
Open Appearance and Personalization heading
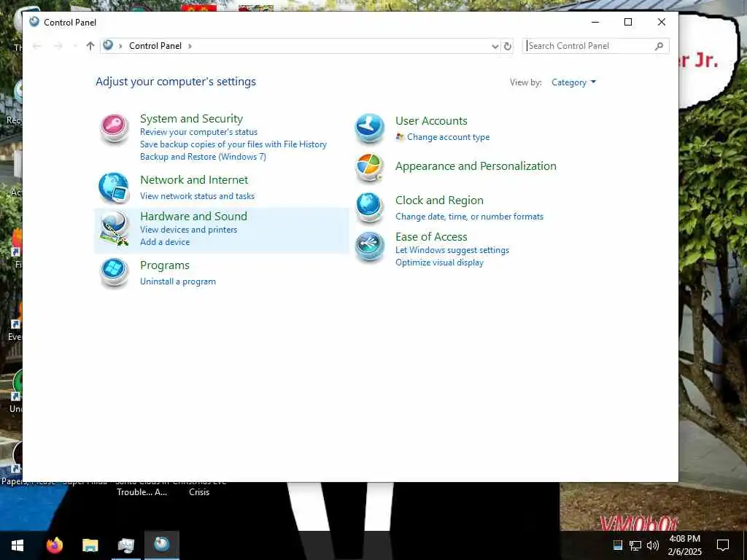tap(476, 166)
